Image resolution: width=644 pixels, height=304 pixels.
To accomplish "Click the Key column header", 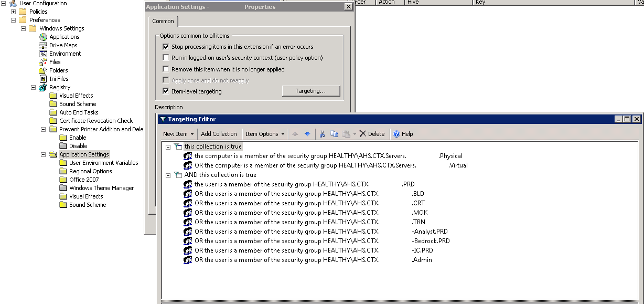I will [480, 2].
